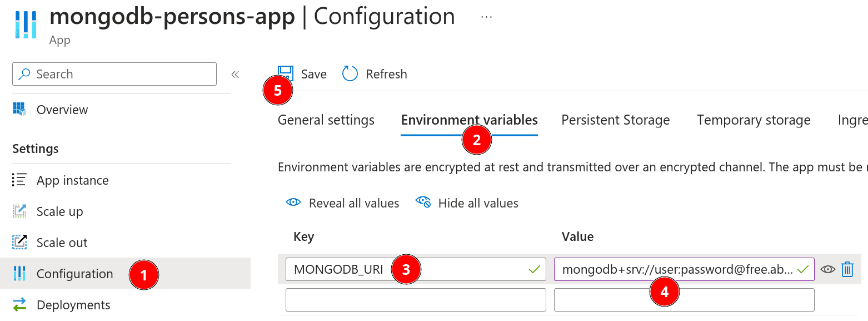Delete the MONGODB_URI variable with trash icon
The image size is (868, 321).
click(x=847, y=269)
